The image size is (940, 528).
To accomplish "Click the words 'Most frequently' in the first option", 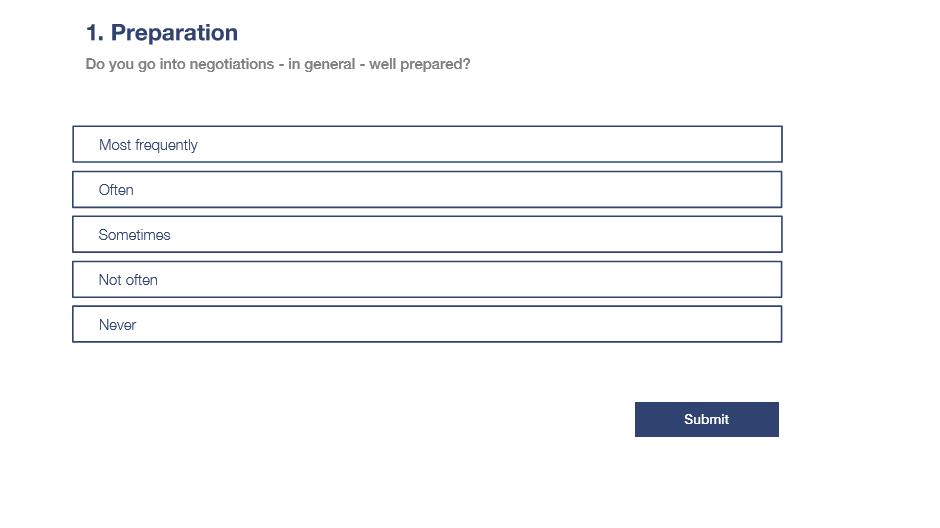I will (148, 145).
